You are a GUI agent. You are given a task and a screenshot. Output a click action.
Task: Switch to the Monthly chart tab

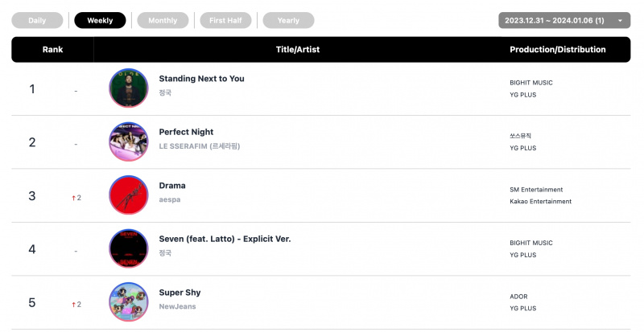(x=163, y=21)
